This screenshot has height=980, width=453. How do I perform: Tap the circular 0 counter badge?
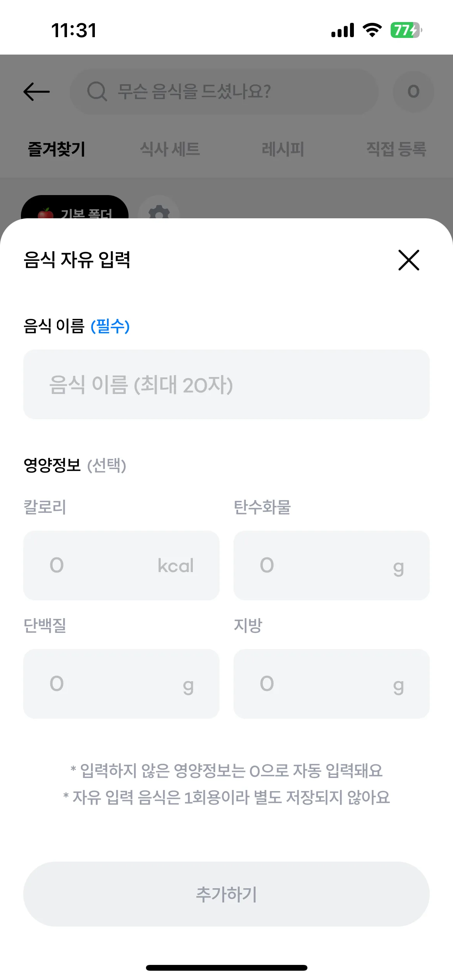click(x=414, y=92)
